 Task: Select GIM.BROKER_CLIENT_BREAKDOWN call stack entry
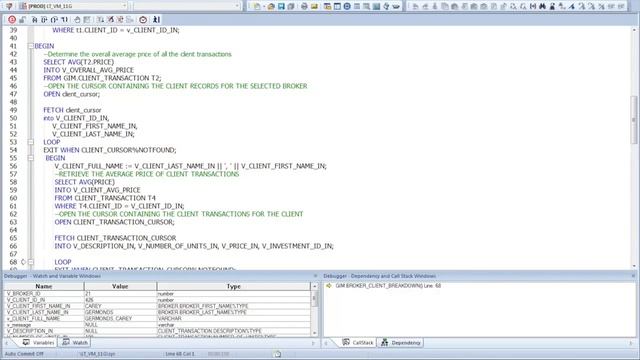point(388,286)
